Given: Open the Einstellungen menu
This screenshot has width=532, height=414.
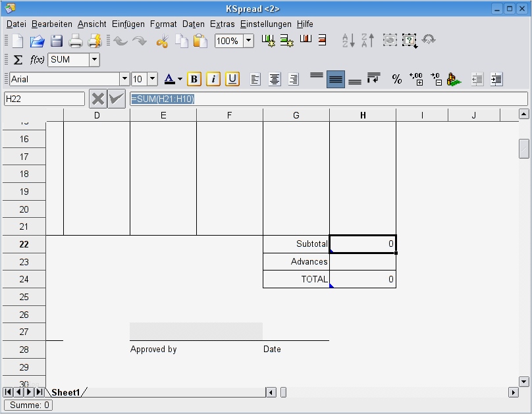Looking at the screenshot, I should (x=265, y=24).
